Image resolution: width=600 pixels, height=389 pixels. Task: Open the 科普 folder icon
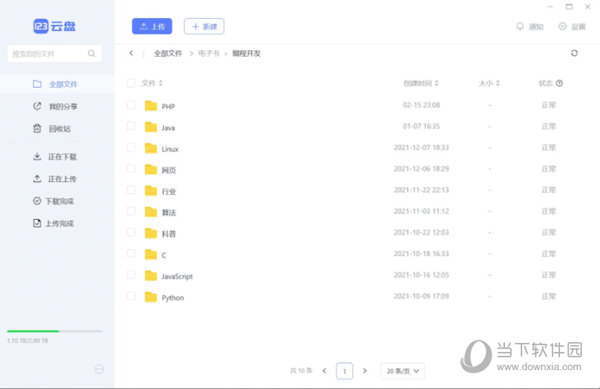[x=151, y=233]
